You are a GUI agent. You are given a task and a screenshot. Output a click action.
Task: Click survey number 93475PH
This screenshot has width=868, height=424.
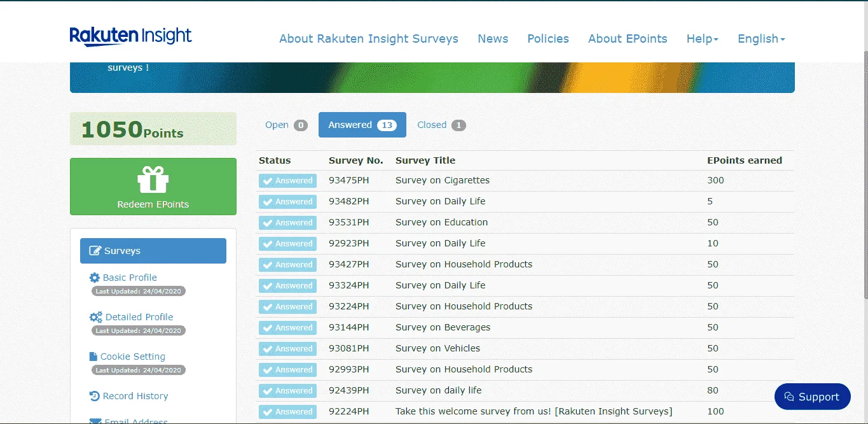[x=349, y=180]
